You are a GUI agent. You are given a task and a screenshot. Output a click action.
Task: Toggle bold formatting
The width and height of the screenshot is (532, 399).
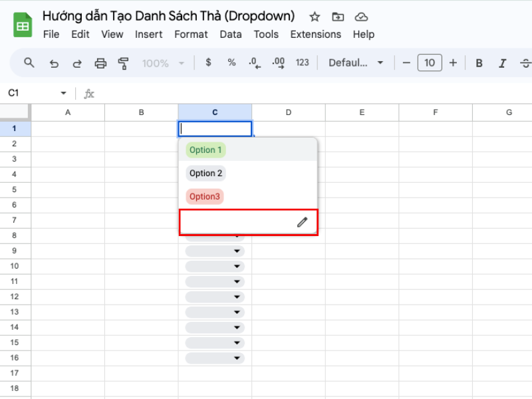click(479, 63)
